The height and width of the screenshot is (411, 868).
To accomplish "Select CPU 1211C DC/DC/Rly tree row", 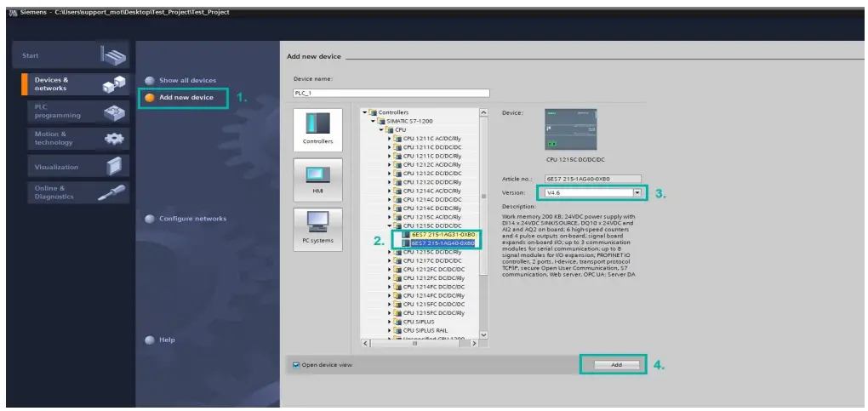I will (431, 156).
